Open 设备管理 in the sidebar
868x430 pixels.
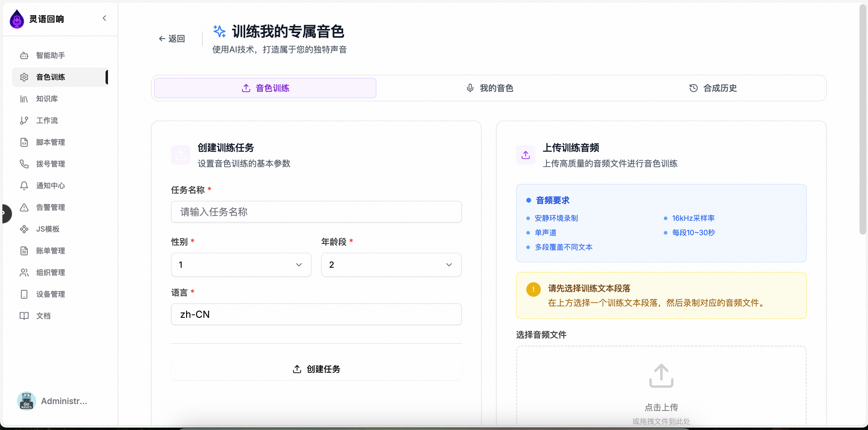click(x=60, y=294)
